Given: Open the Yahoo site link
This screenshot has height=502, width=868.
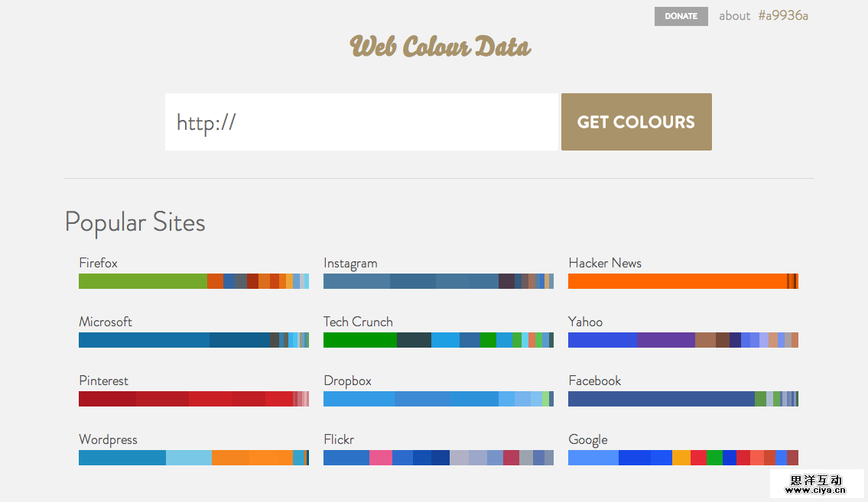Looking at the screenshot, I should click(x=585, y=322).
